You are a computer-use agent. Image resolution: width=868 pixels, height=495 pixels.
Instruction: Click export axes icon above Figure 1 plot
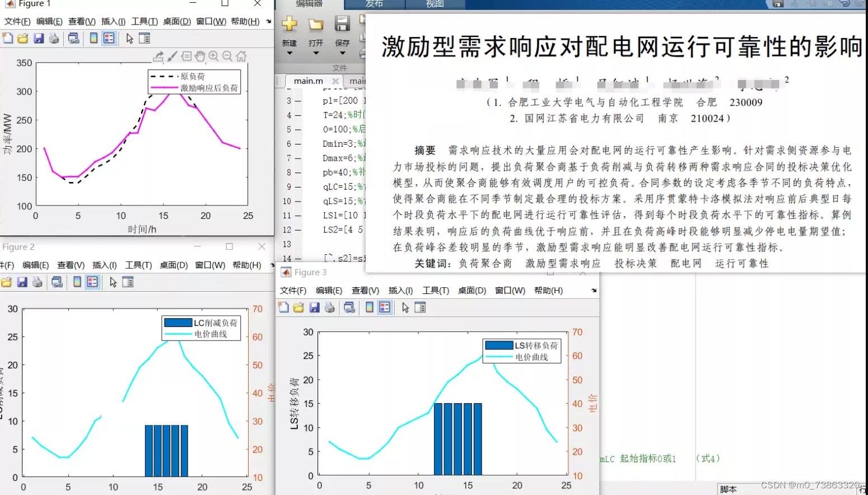pos(158,56)
